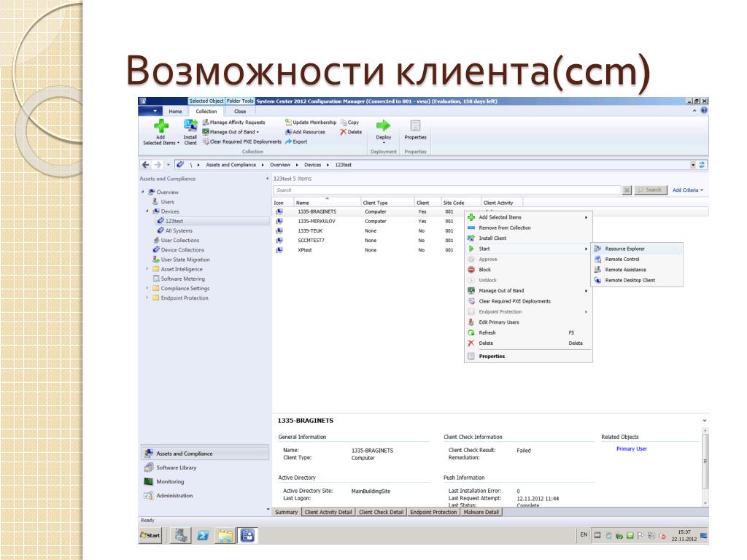The height and width of the screenshot is (560, 747).
Task: Open the Software Library workspace
Action: [205, 467]
